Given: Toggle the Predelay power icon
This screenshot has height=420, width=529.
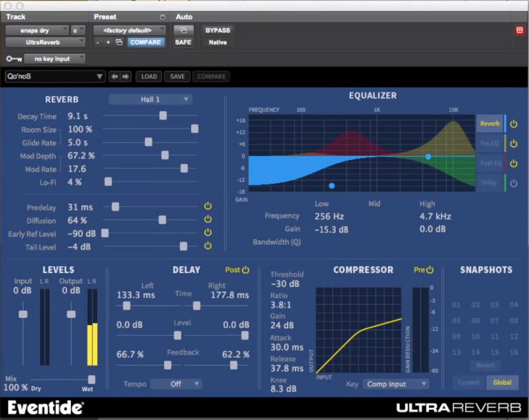Looking at the screenshot, I should coord(208,206).
